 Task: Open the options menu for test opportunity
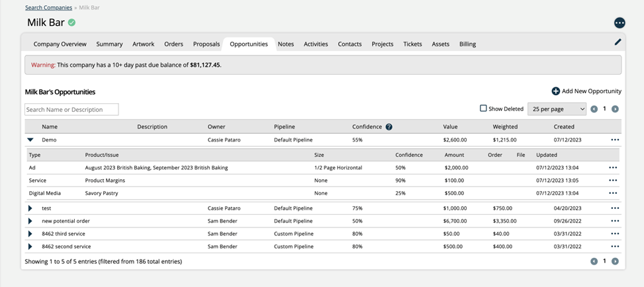pos(615,208)
